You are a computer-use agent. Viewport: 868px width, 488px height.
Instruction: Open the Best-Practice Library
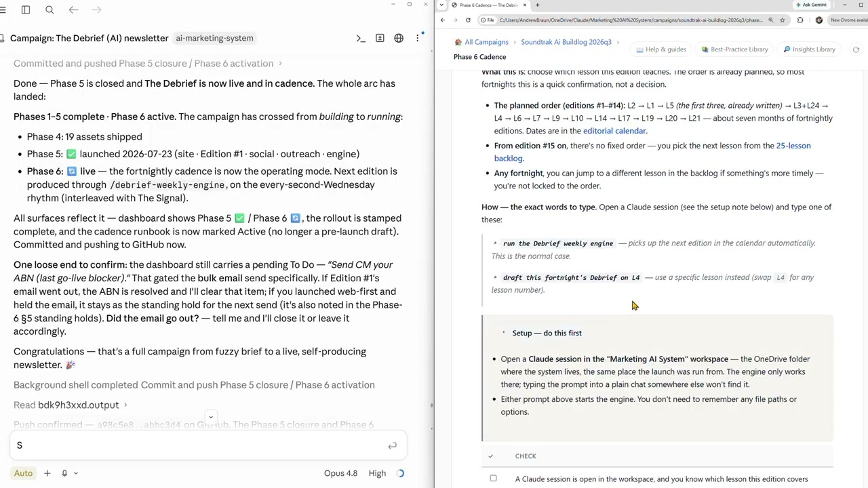[734, 49]
